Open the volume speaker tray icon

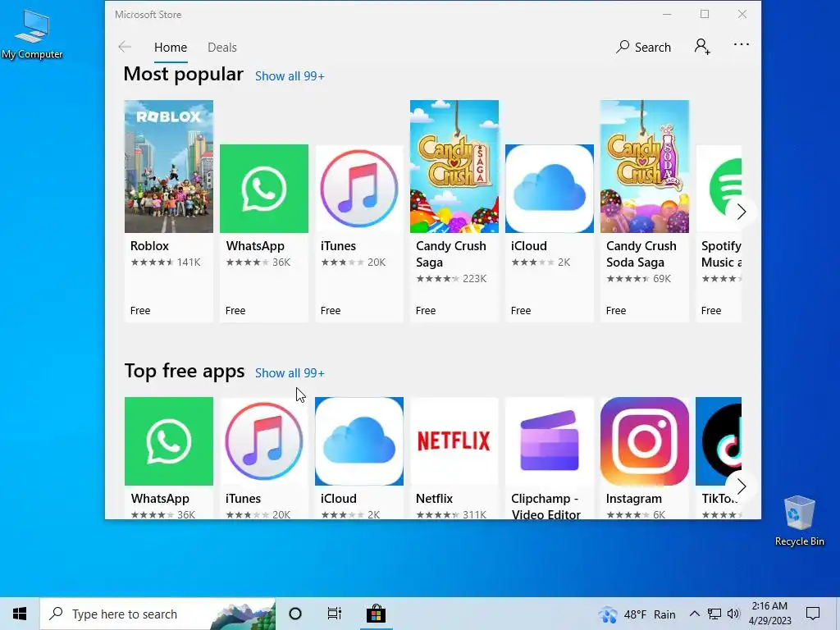coord(733,614)
